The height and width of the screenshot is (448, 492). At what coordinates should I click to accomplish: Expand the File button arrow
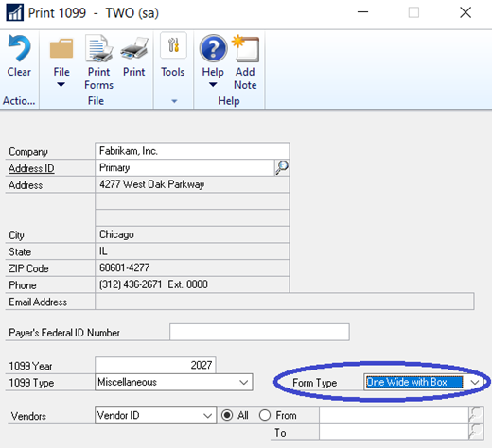(x=61, y=85)
